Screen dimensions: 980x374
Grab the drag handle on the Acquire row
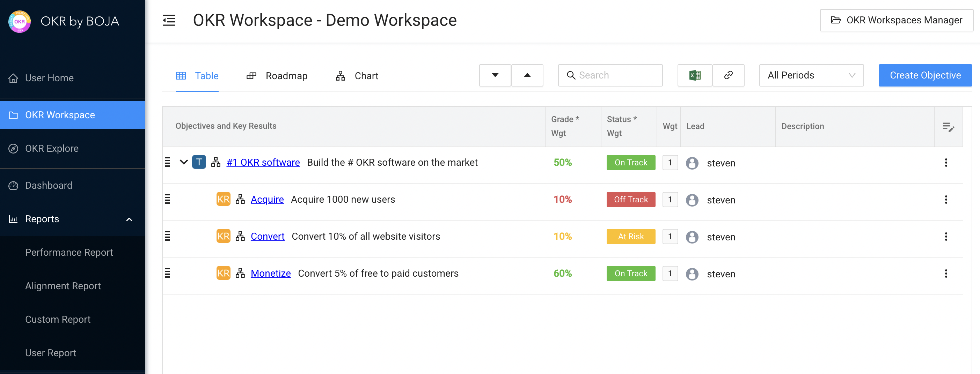point(167,199)
